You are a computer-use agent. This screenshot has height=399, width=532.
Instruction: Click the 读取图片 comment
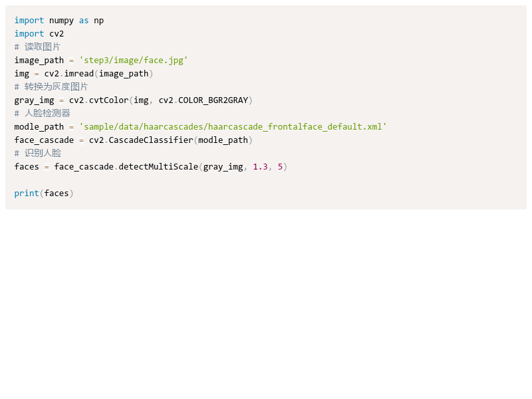point(37,47)
